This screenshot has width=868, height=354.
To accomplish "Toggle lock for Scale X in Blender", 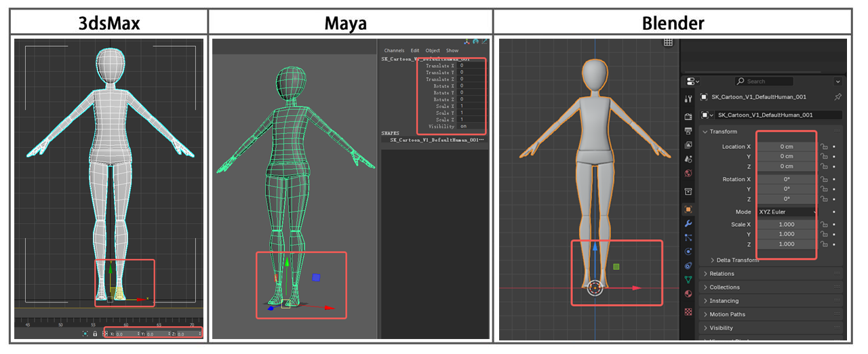I will [824, 224].
